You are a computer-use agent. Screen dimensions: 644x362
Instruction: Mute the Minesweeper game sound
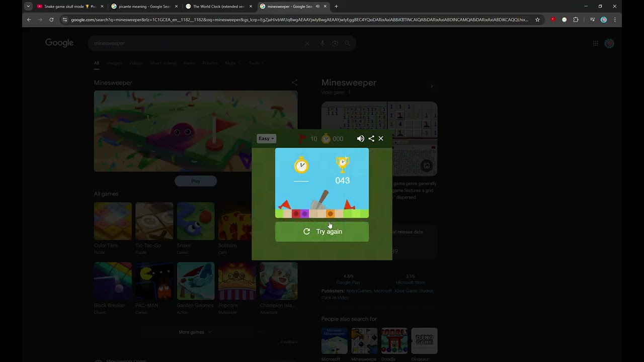[x=361, y=139]
